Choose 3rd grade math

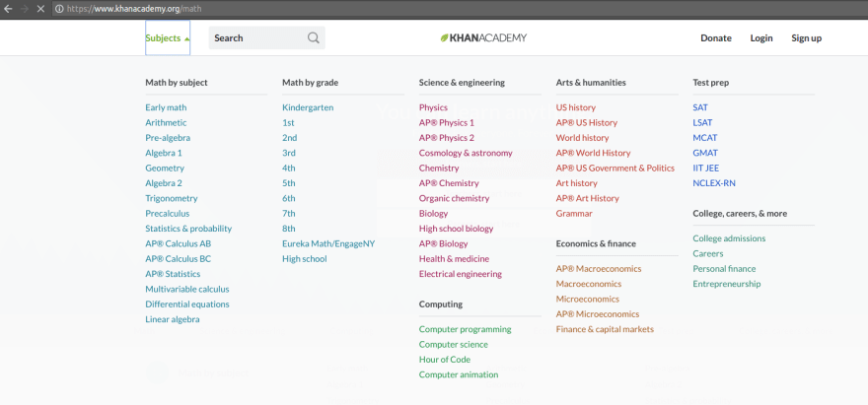(289, 153)
